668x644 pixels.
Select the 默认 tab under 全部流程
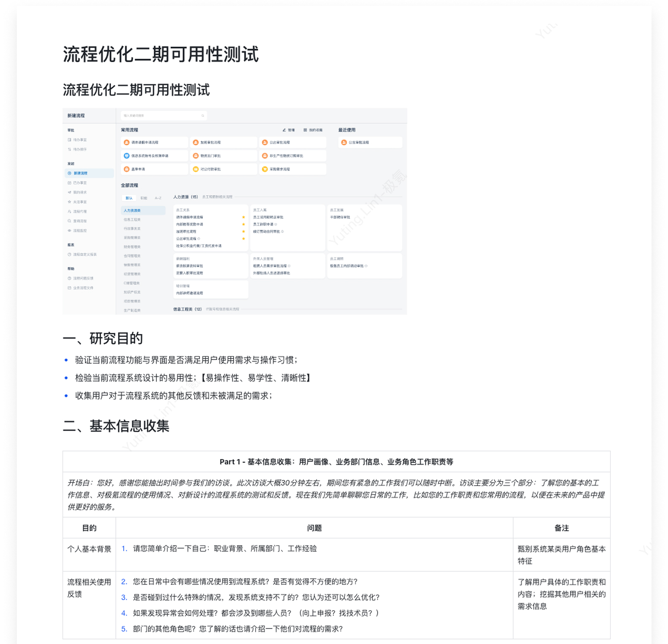coord(129,198)
